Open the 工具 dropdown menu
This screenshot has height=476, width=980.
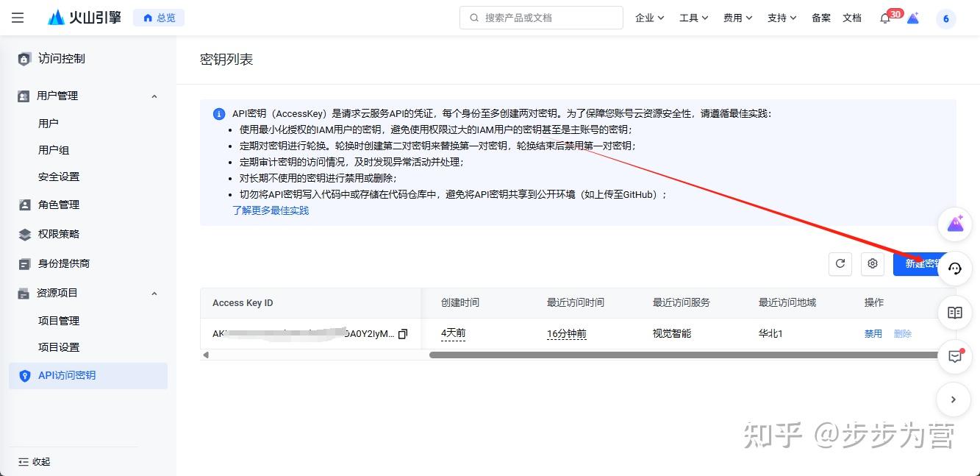(693, 18)
